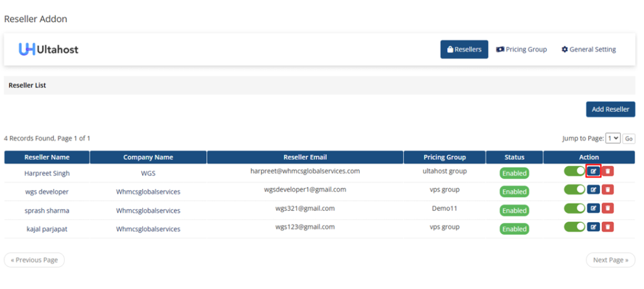Edit the Harpreet Singh reseller entry

[593, 171]
